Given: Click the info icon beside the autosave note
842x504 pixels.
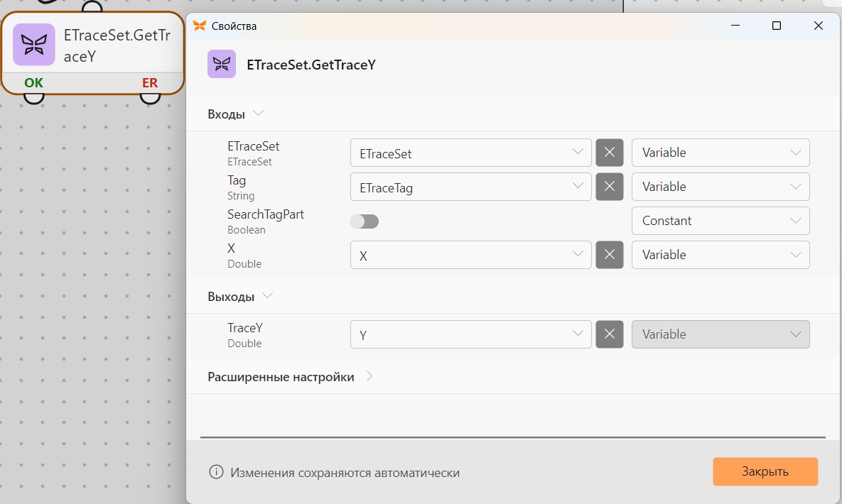Looking at the screenshot, I should pyautogui.click(x=216, y=472).
